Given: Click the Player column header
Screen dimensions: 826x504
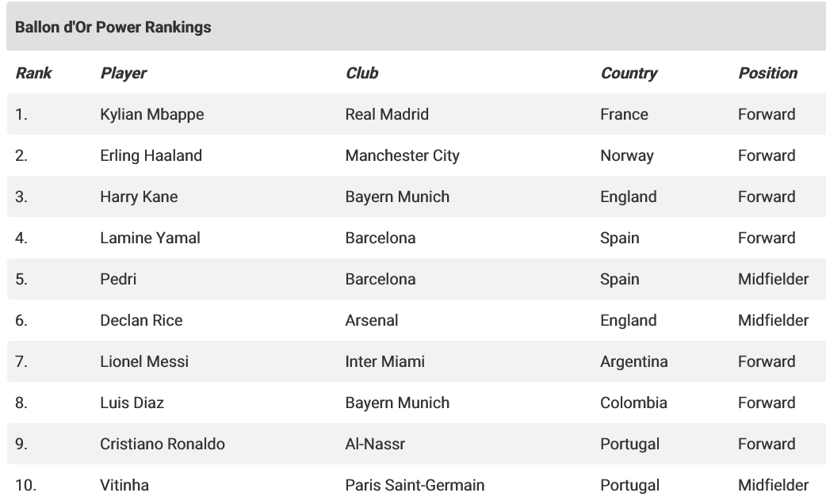Looking at the screenshot, I should [124, 73].
